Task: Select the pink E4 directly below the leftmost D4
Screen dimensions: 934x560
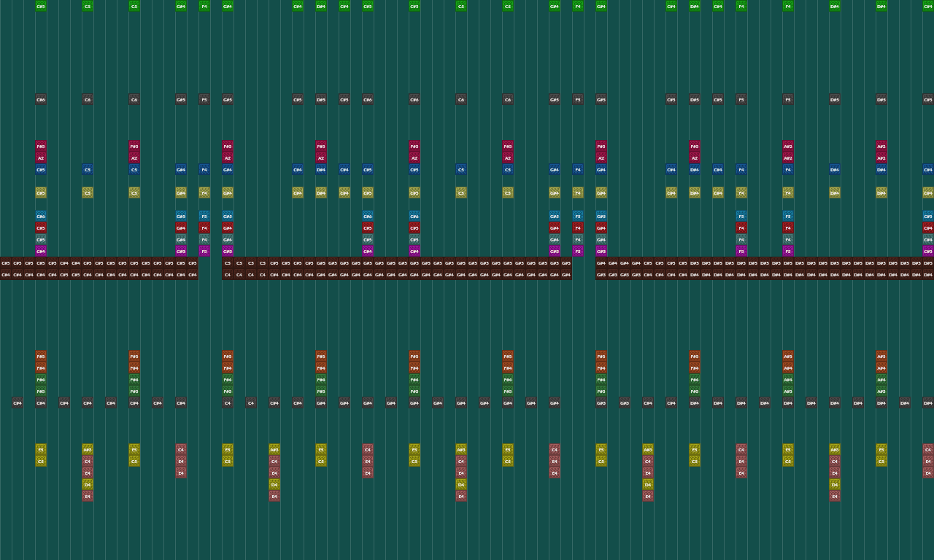Action: [x=88, y=496]
